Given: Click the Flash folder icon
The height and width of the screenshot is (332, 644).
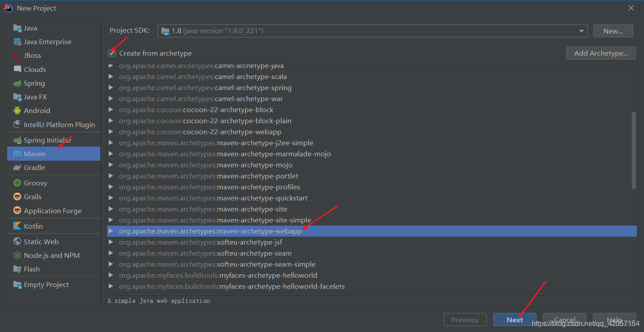Looking at the screenshot, I should point(17,269).
